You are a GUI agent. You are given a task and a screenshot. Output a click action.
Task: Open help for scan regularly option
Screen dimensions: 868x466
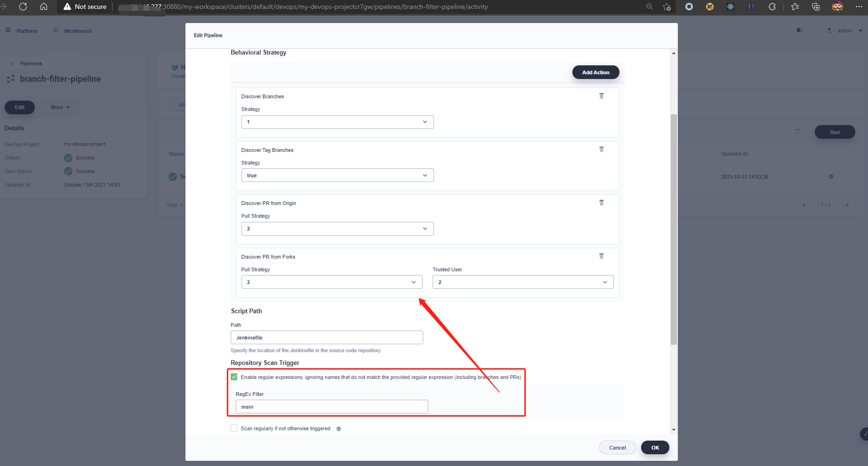338,428
